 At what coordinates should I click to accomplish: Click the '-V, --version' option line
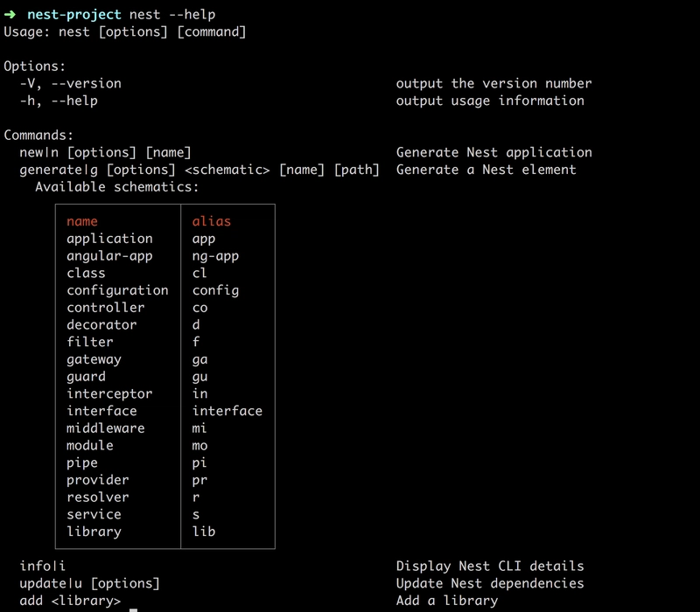tap(71, 83)
